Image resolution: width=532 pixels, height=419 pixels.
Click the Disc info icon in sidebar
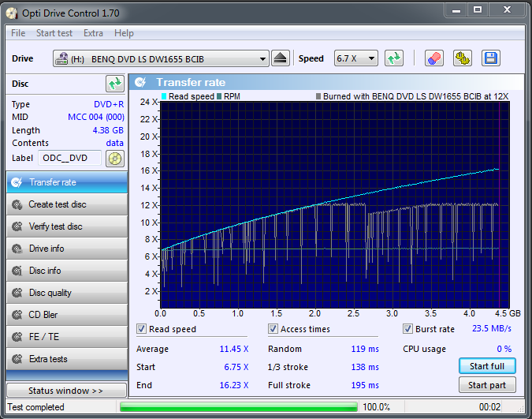(x=17, y=271)
